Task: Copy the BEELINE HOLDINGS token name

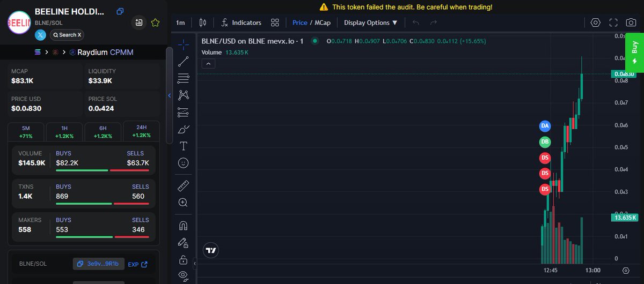Action: [x=120, y=11]
